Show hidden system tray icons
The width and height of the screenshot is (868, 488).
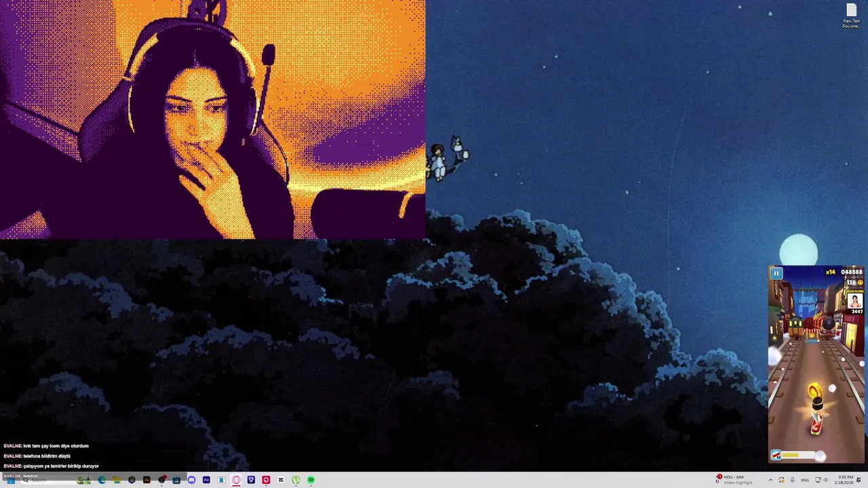[x=770, y=480]
